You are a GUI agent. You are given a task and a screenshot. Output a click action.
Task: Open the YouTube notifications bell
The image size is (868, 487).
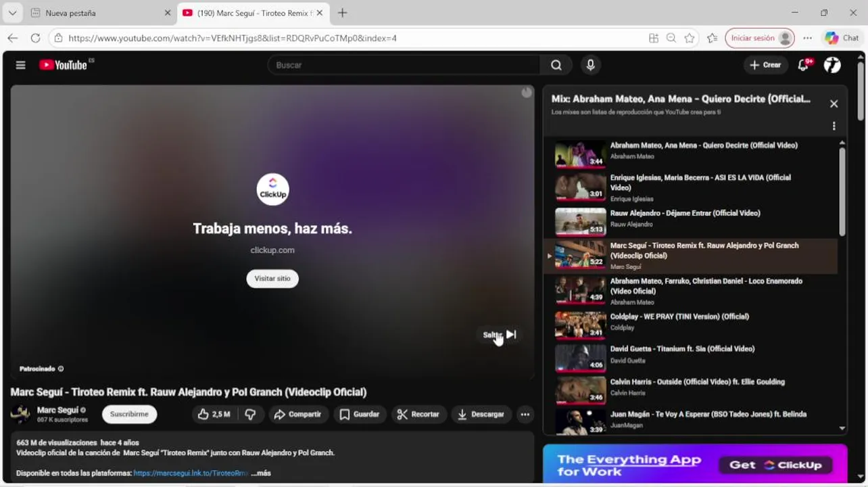(803, 65)
